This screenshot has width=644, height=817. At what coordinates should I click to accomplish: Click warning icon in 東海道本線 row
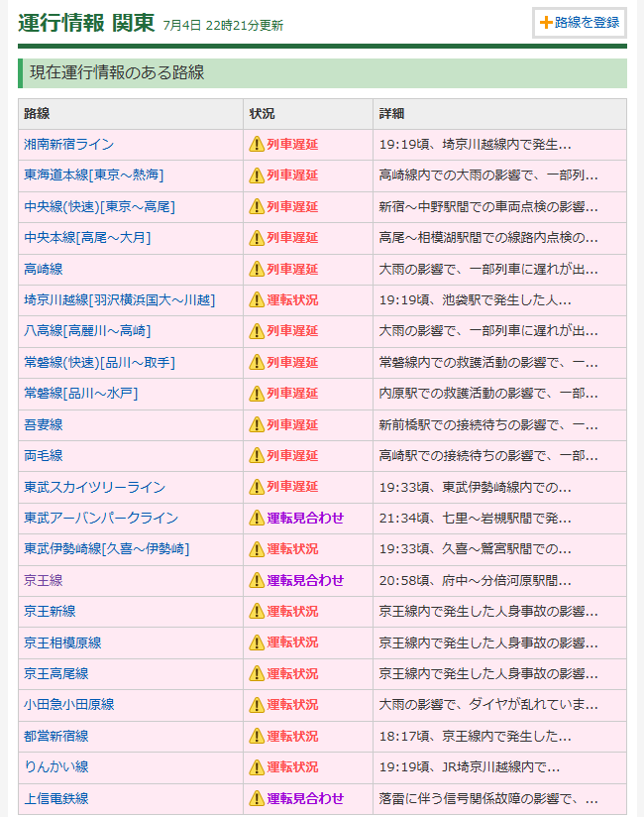click(257, 175)
